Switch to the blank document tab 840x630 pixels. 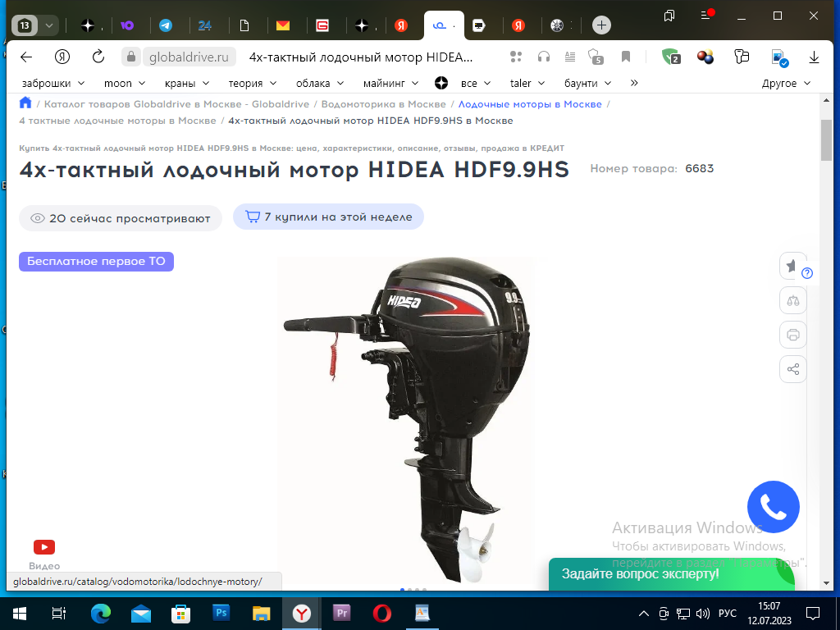tap(244, 25)
